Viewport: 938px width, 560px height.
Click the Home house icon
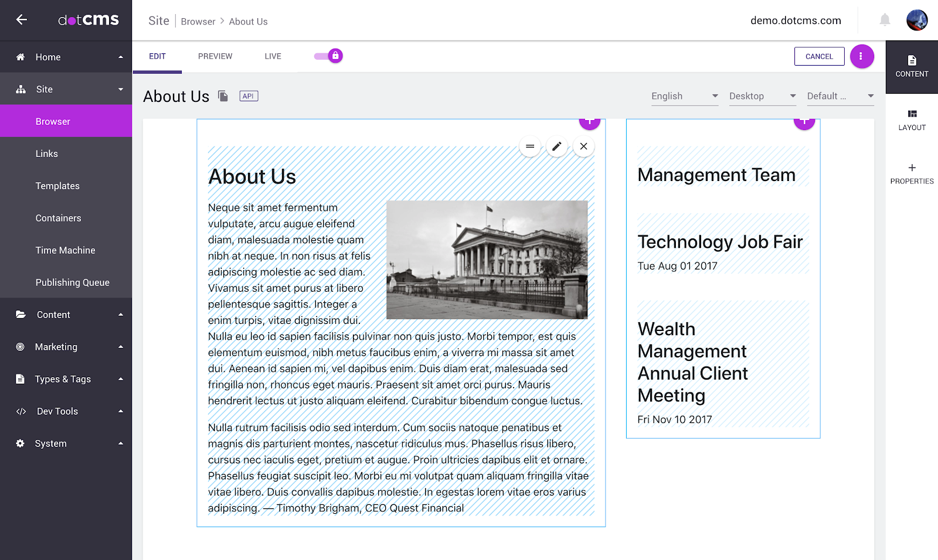[x=21, y=57]
